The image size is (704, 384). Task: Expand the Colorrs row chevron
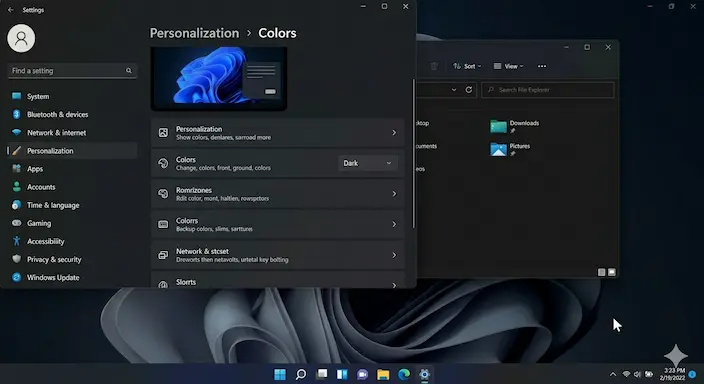click(x=394, y=224)
